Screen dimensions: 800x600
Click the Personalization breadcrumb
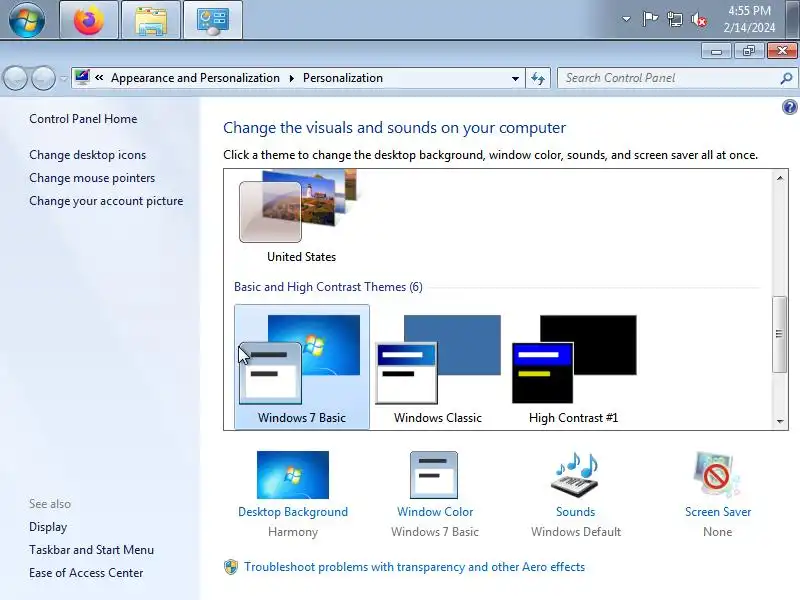[343, 78]
